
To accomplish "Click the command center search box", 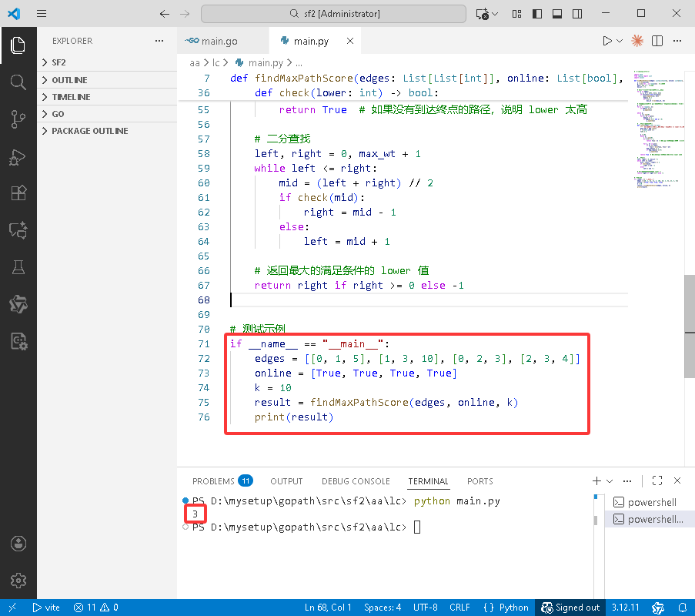I will [x=333, y=14].
